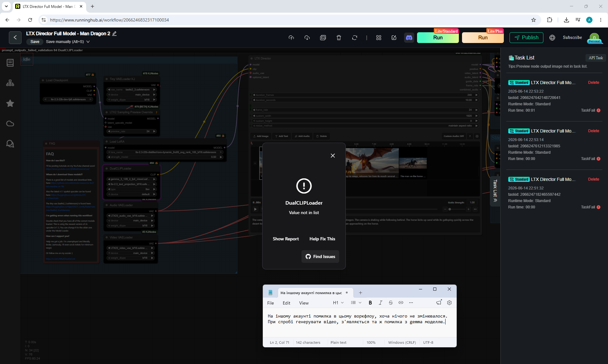This screenshot has width=608, height=364.
Task: Click the edit note icon in toolbar
Action: (x=394, y=38)
